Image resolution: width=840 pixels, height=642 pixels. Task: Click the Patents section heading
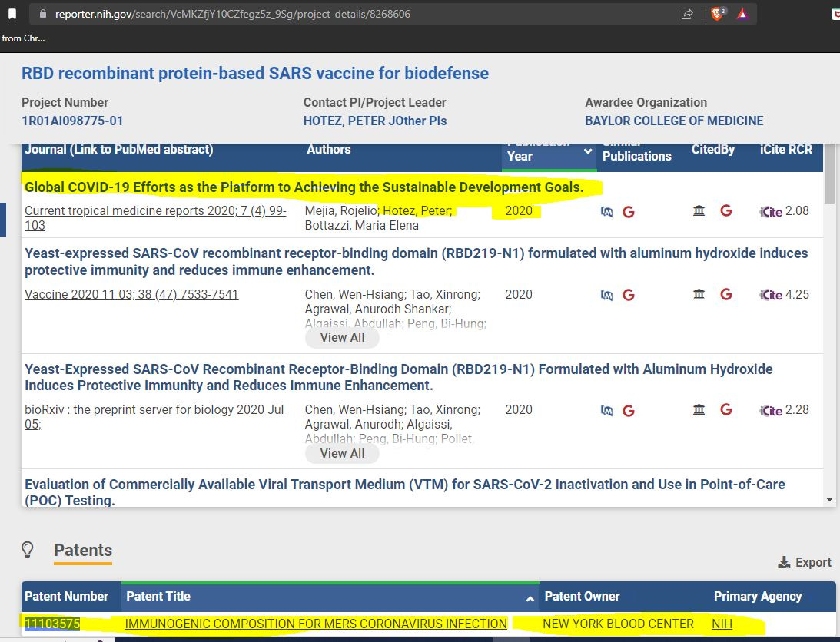coord(83,551)
